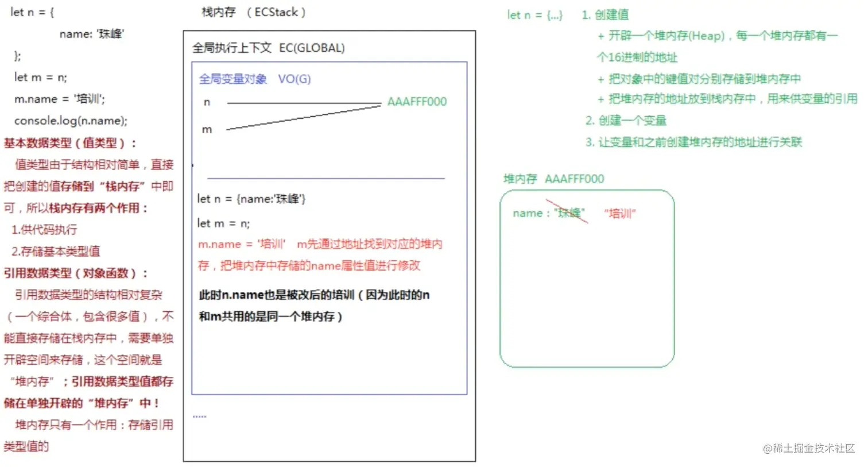Select the line '1.供代码执行'
Screen dimensions: 868x467
(44, 230)
